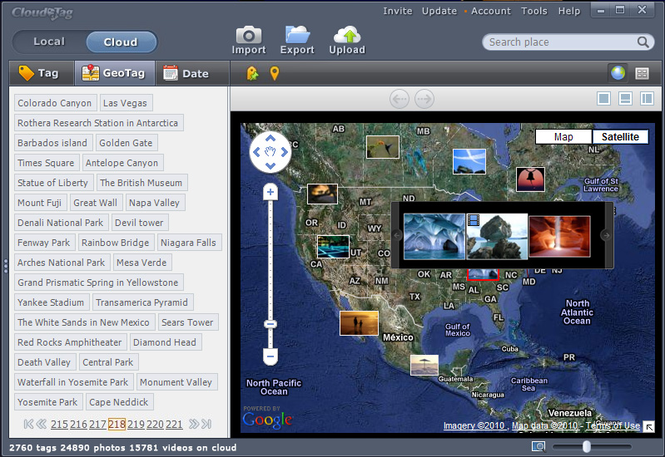665x457 pixels.
Task: Open the rock formation video thumbnail
Action: pos(497,236)
